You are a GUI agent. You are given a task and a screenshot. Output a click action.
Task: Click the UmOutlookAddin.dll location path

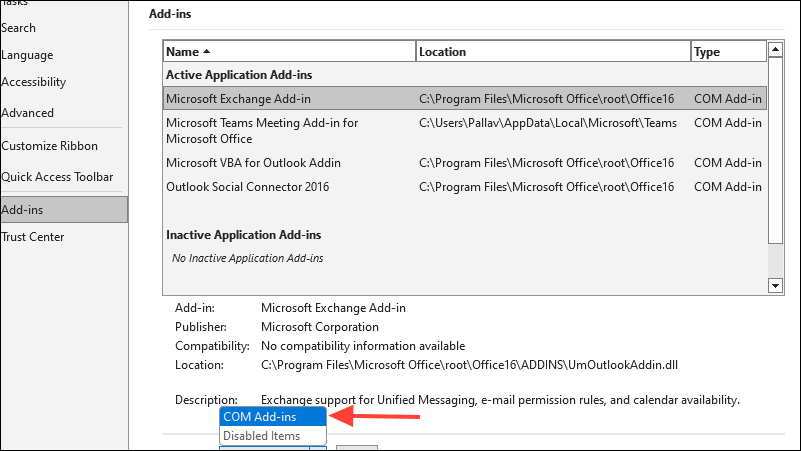coord(469,365)
